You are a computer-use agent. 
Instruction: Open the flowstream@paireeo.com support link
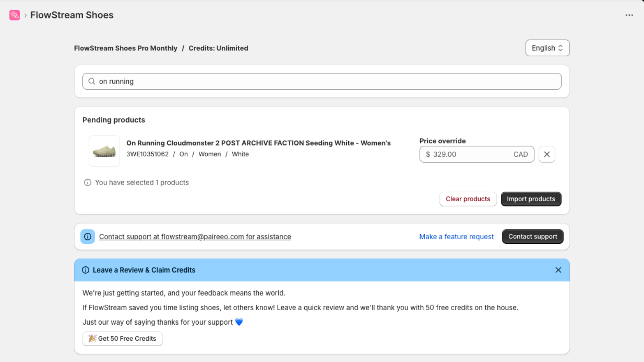[195, 237]
